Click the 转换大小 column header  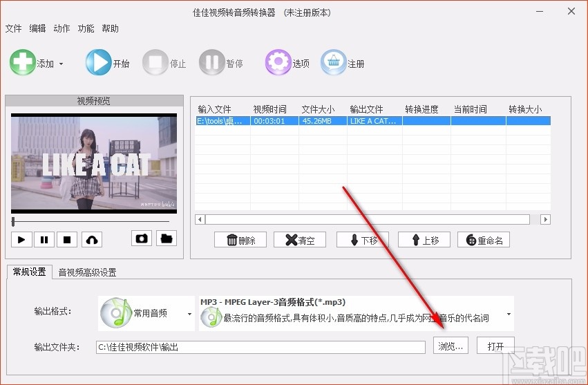pyautogui.click(x=525, y=109)
